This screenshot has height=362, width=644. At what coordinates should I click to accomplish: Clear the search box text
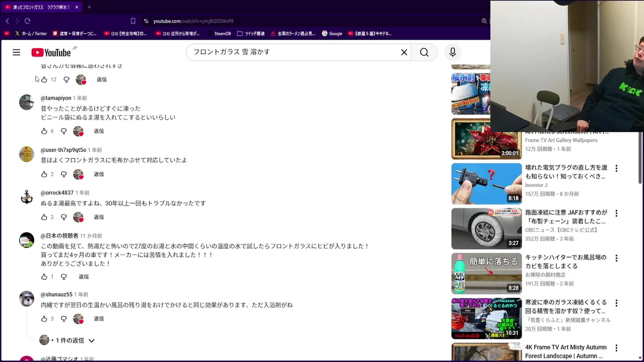click(x=404, y=52)
